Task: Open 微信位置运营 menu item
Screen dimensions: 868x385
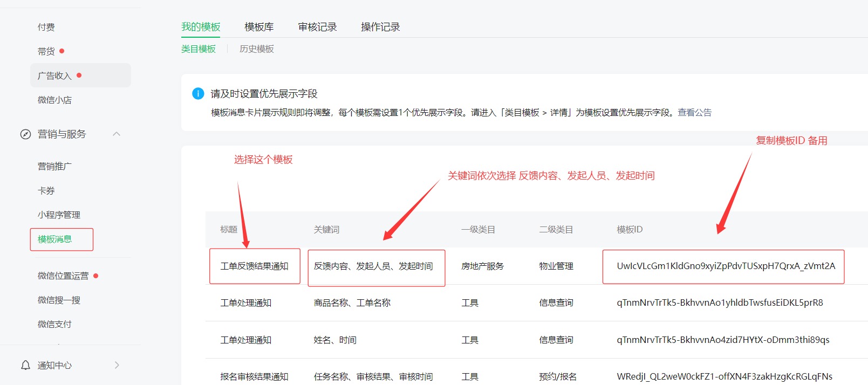Action: click(63, 276)
